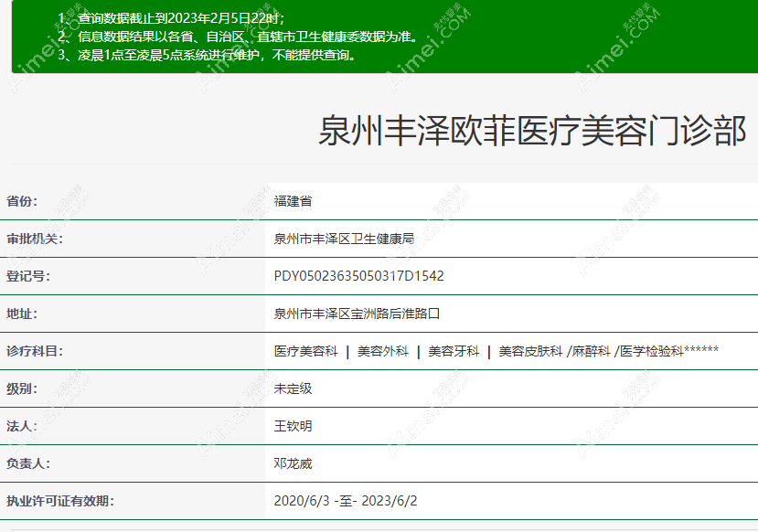The height and width of the screenshot is (532, 758).
Task: Select 美容皮肤科 /麻醉科 /医学检验科 text
Action: (x=591, y=351)
